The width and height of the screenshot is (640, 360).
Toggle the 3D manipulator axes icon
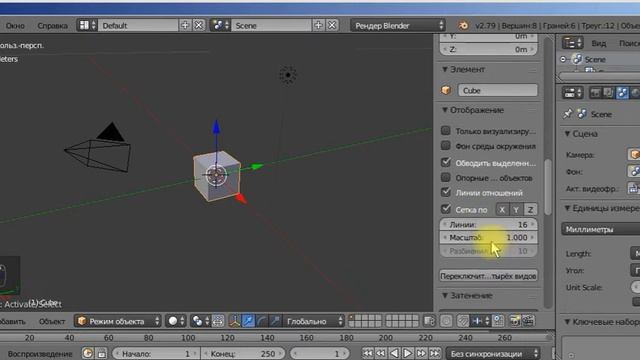click(235, 321)
